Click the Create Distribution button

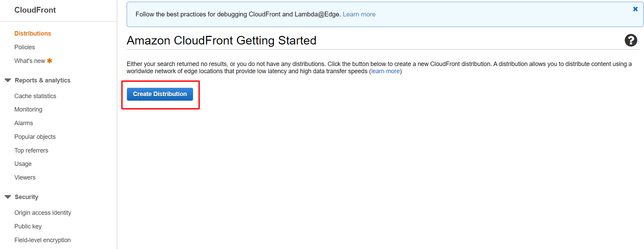[x=160, y=94]
